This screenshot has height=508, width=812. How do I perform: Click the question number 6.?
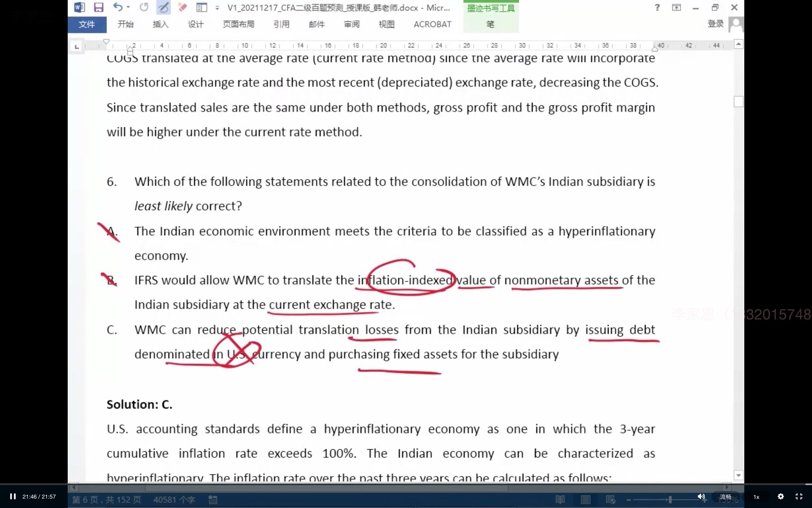click(112, 182)
